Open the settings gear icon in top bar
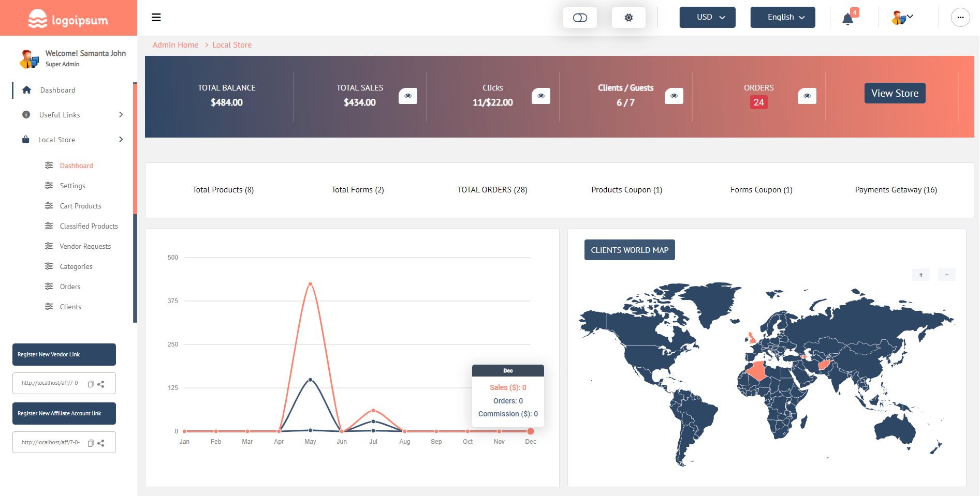This screenshot has width=980, height=496. 628,17
